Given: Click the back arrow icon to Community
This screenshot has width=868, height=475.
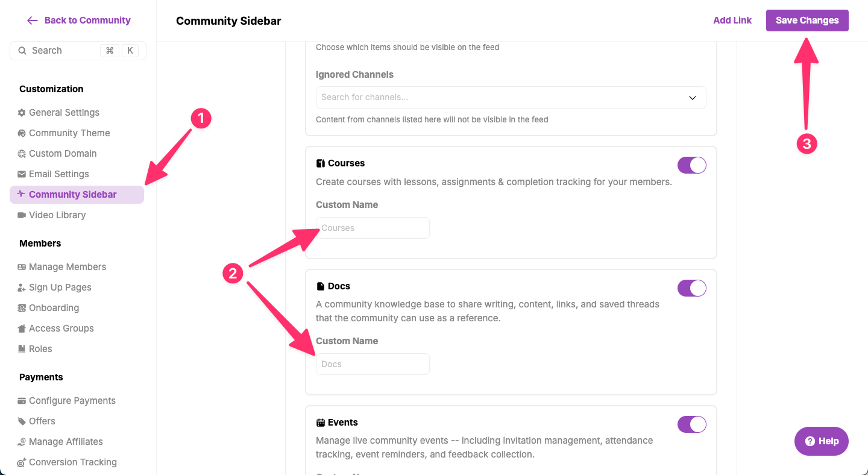Looking at the screenshot, I should [x=33, y=20].
